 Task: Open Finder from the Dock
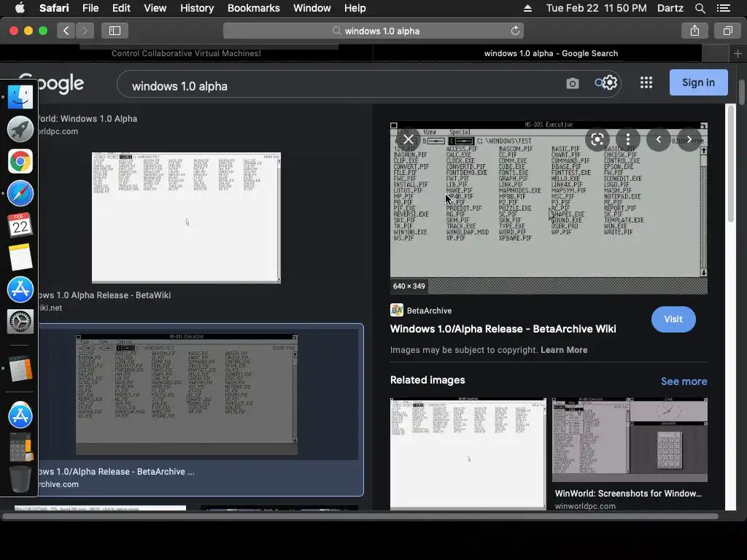pos(20,96)
